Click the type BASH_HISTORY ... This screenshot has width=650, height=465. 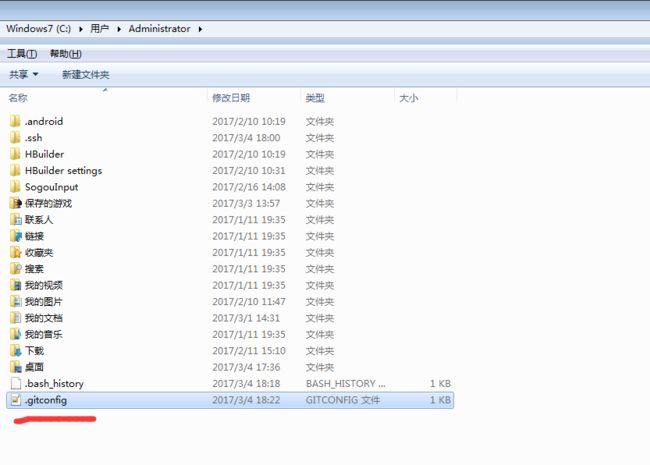(x=346, y=383)
